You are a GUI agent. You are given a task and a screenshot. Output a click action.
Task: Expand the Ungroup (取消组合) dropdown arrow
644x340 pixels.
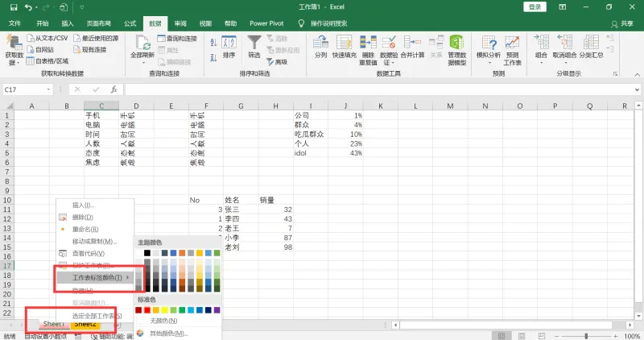565,63
